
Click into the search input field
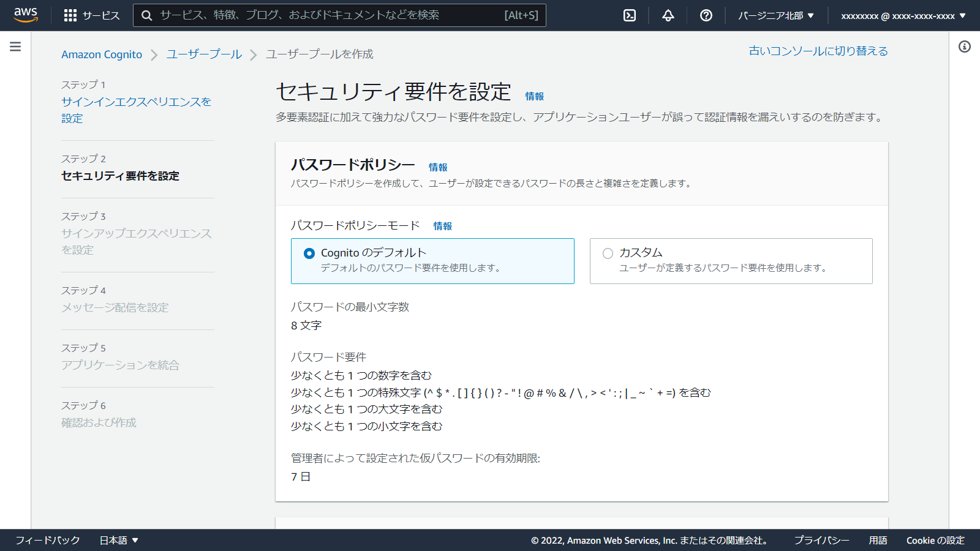coord(306,15)
